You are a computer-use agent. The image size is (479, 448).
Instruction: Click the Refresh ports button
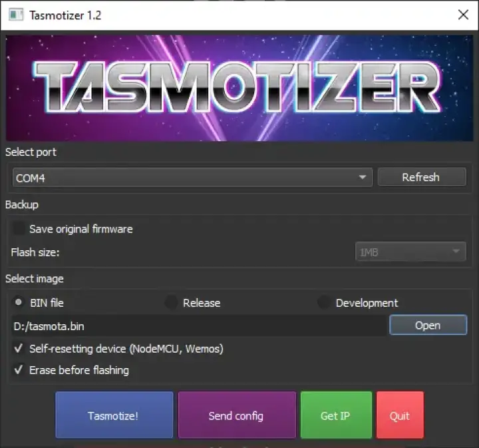pos(422,177)
